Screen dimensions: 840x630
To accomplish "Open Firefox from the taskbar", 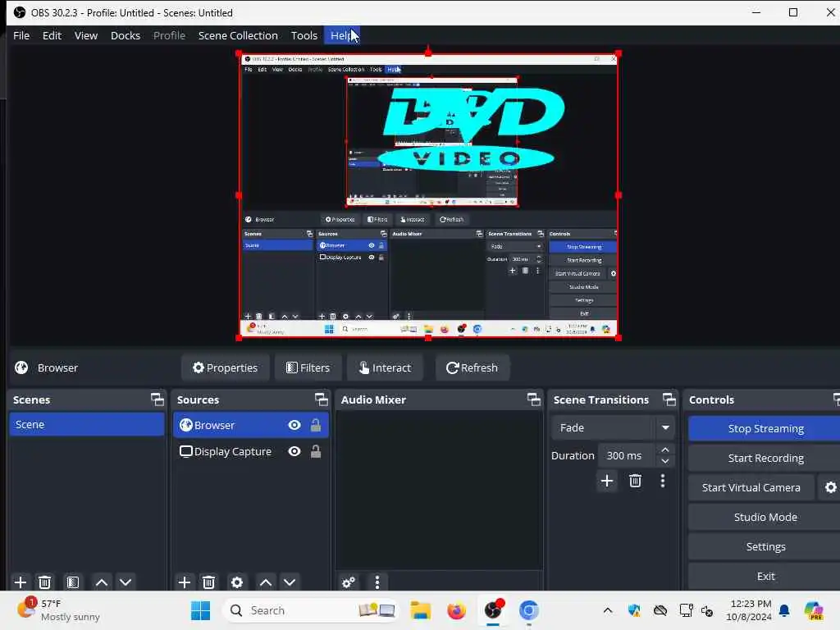I will 456,610.
